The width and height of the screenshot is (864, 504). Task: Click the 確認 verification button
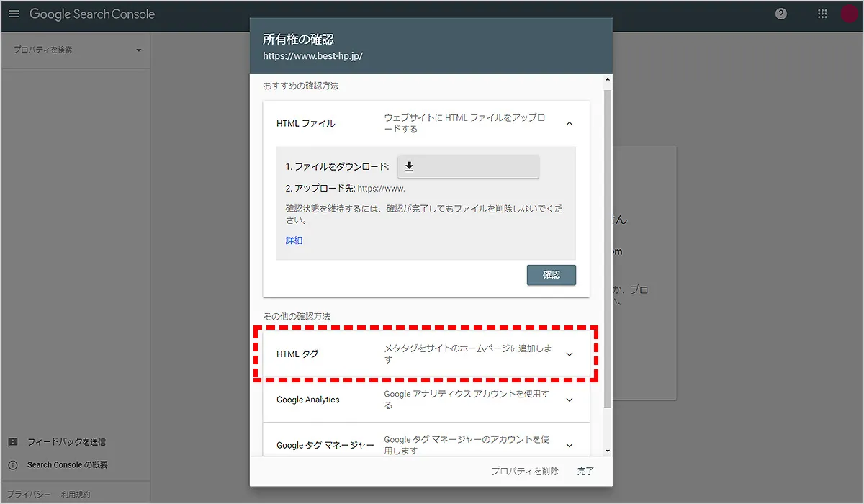pos(551,274)
